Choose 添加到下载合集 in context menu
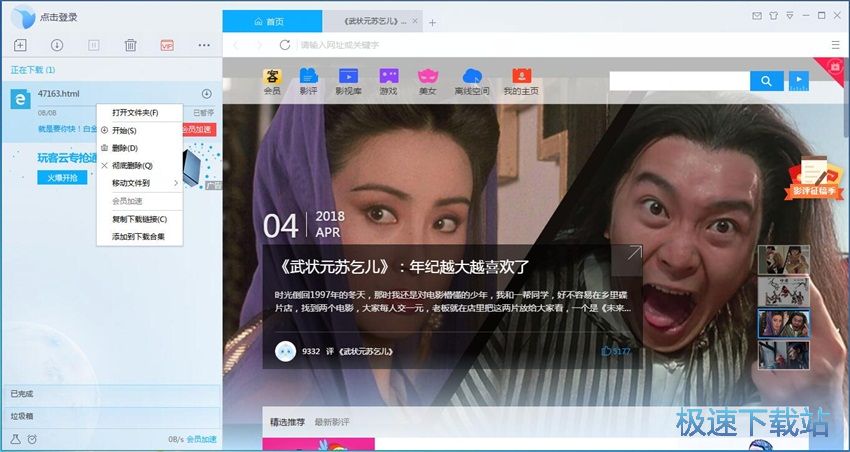This screenshot has width=850, height=452. pyautogui.click(x=140, y=236)
